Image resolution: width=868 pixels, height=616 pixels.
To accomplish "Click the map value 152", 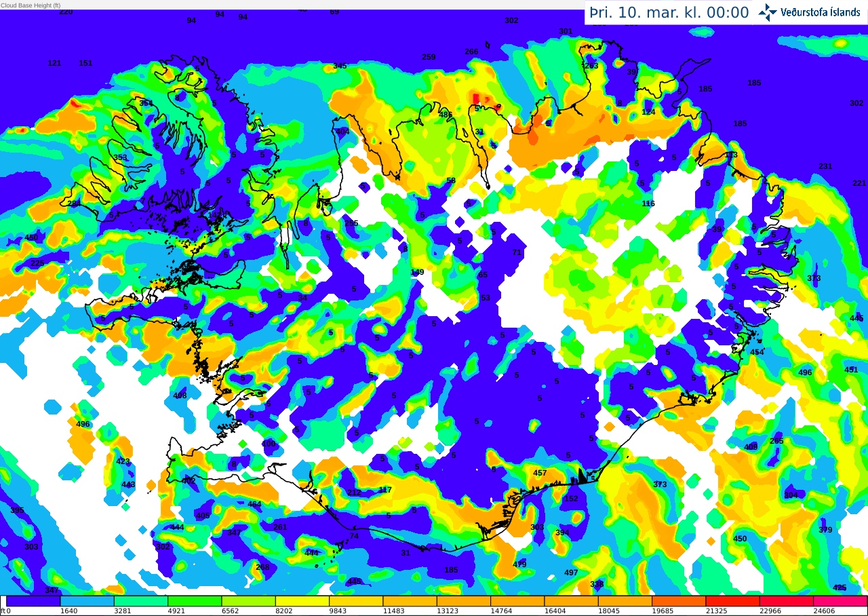I will tap(572, 499).
